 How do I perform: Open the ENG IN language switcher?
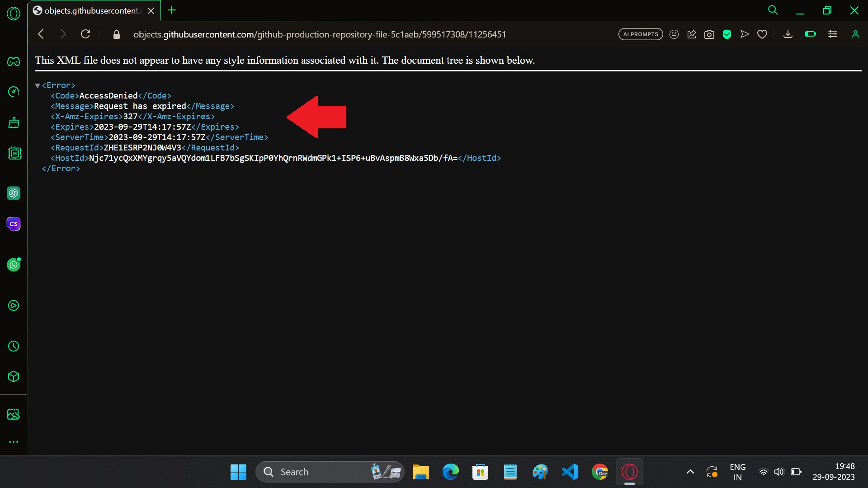coord(737,472)
